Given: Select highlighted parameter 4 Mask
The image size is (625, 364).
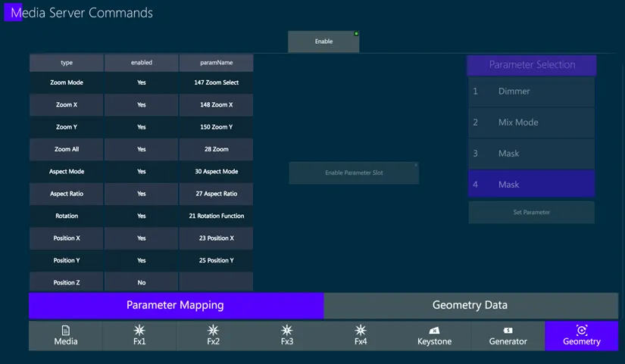Looking at the screenshot, I should pos(531,184).
